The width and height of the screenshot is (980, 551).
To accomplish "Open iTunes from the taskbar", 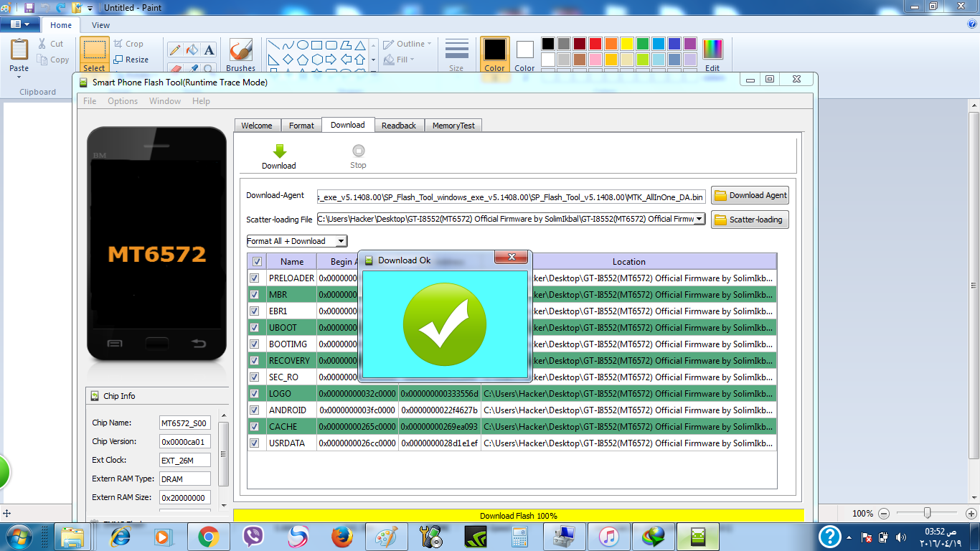I will pyautogui.click(x=609, y=536).
